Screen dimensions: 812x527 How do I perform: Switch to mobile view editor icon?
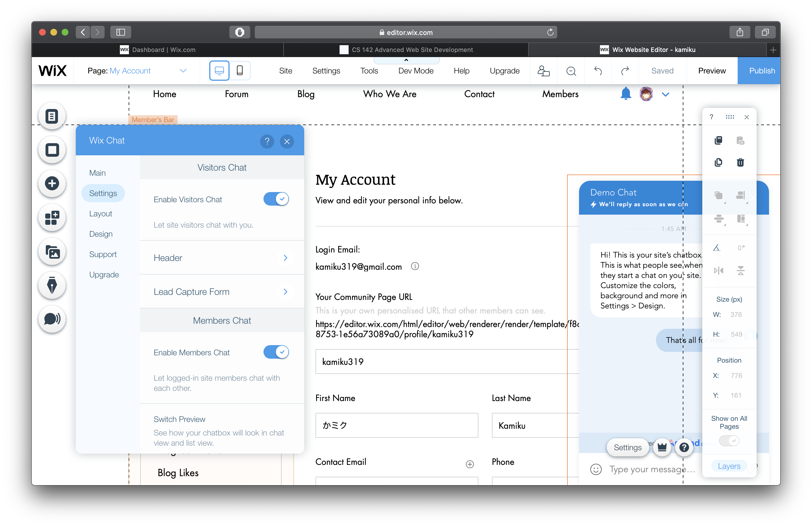(239, 71)
